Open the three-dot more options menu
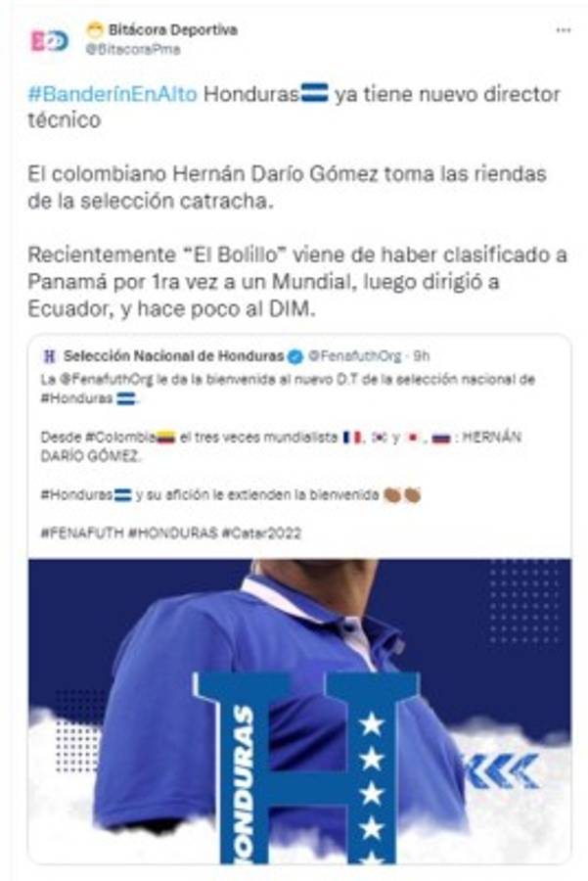Screen dimensions: 588x881 (563, 30)
